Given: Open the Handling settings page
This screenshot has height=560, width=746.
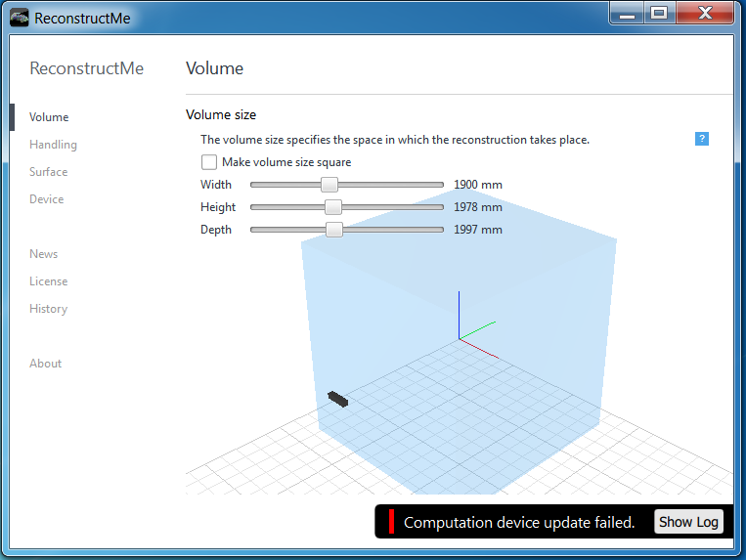Looking at the screenshot, I should tap(53, 145).
